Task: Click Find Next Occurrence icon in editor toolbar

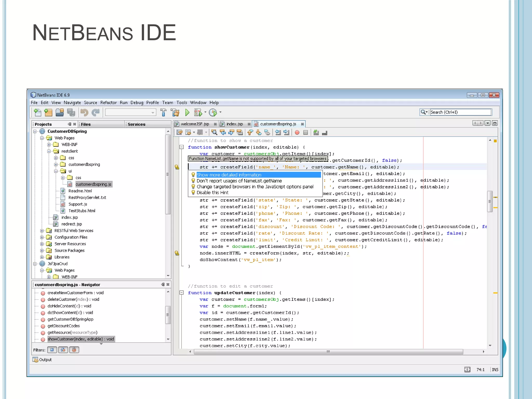Action: click(x=231, y=132)
